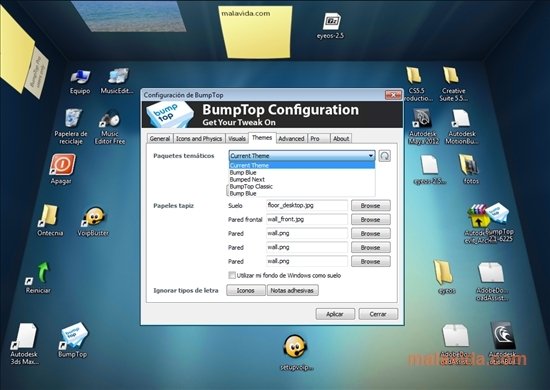Select the fotos folder icon
The image size is (550, 390).
[x=469, y=165]
